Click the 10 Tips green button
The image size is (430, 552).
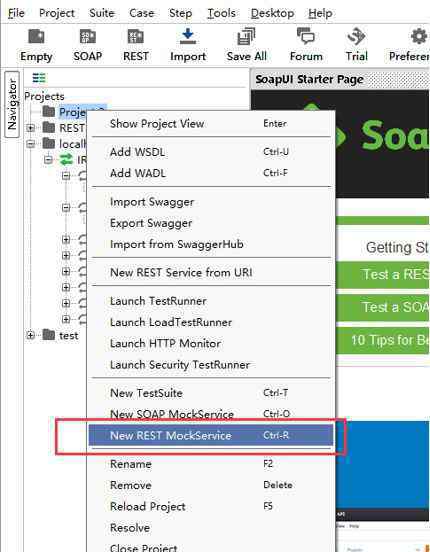(x=383, y=340)
